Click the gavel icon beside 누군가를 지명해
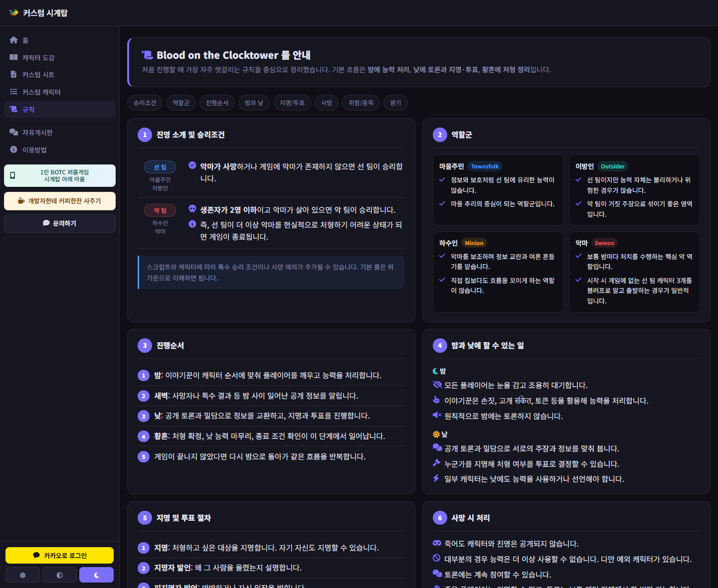Screen dimensions: 718x588 (436, 463)
